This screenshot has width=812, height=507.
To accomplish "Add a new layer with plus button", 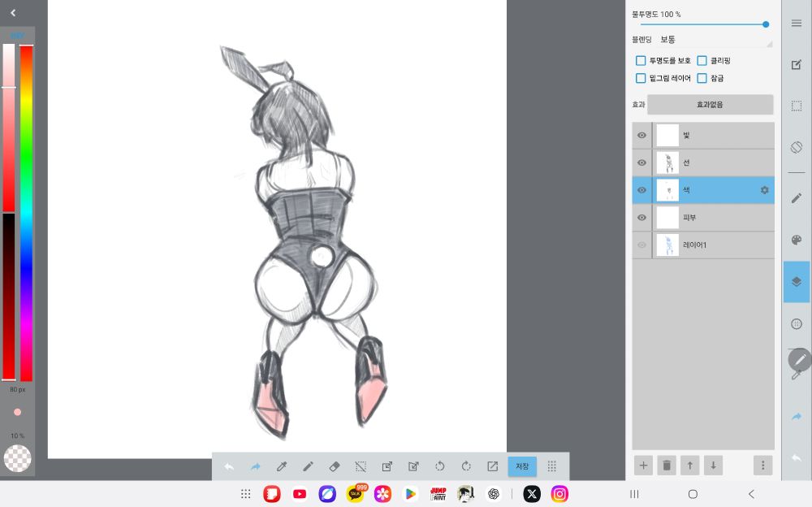I will (x=643, y=466).
